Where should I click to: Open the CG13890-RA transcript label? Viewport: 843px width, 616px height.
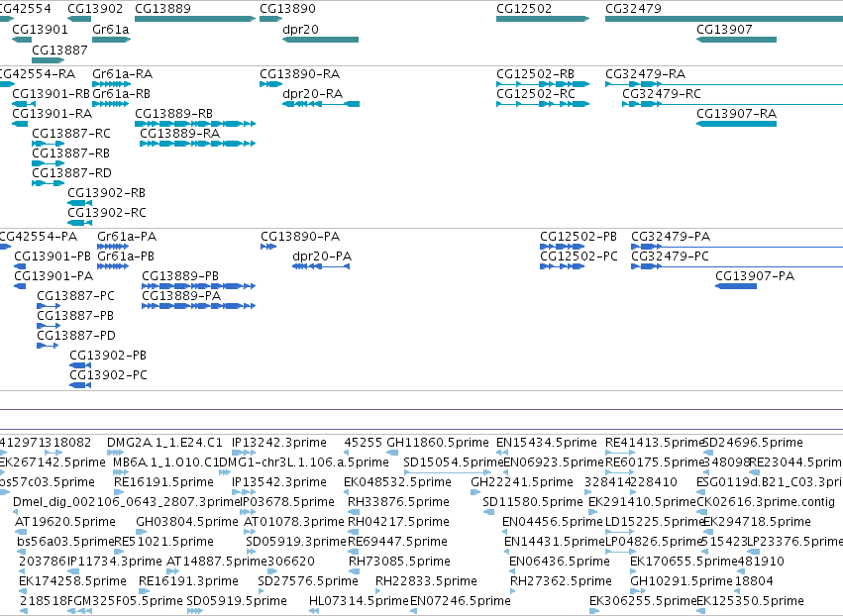(299, 73)
